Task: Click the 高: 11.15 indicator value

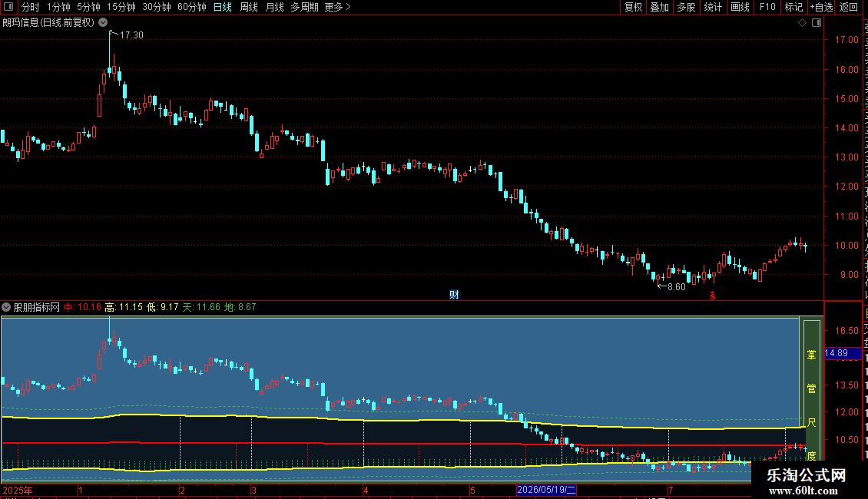Action: click(x=124, y=307)
